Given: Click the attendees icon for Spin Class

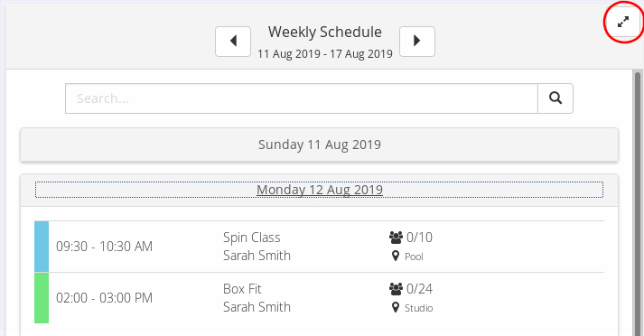Looking at the screenshot, I should [396, 237].
